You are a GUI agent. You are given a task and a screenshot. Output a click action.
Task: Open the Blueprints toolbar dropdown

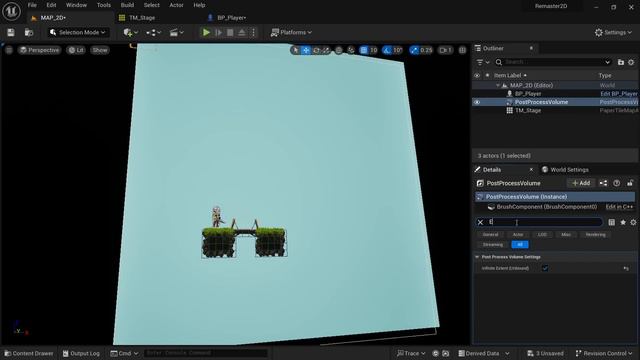click(x=153, y=32)
